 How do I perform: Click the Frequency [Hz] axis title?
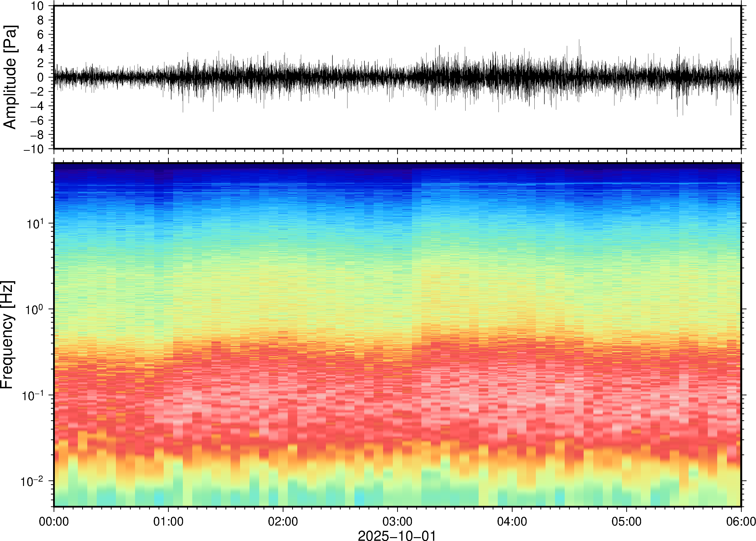coord(7,334)
